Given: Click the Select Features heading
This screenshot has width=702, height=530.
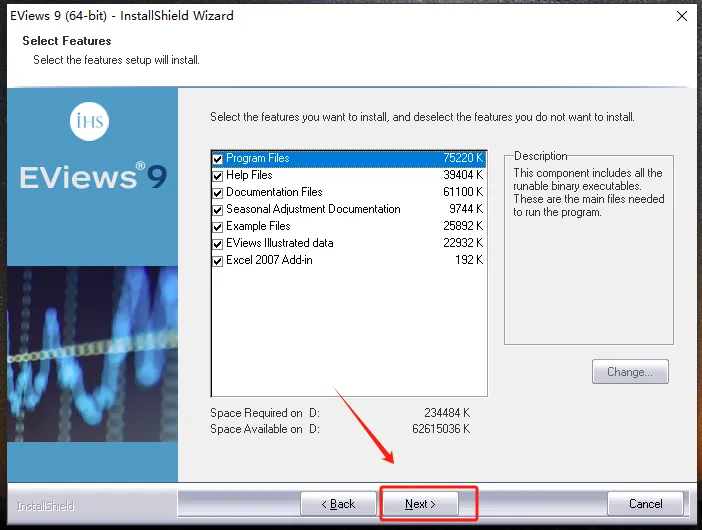Looking at the screenshot, I should point(67,41).
